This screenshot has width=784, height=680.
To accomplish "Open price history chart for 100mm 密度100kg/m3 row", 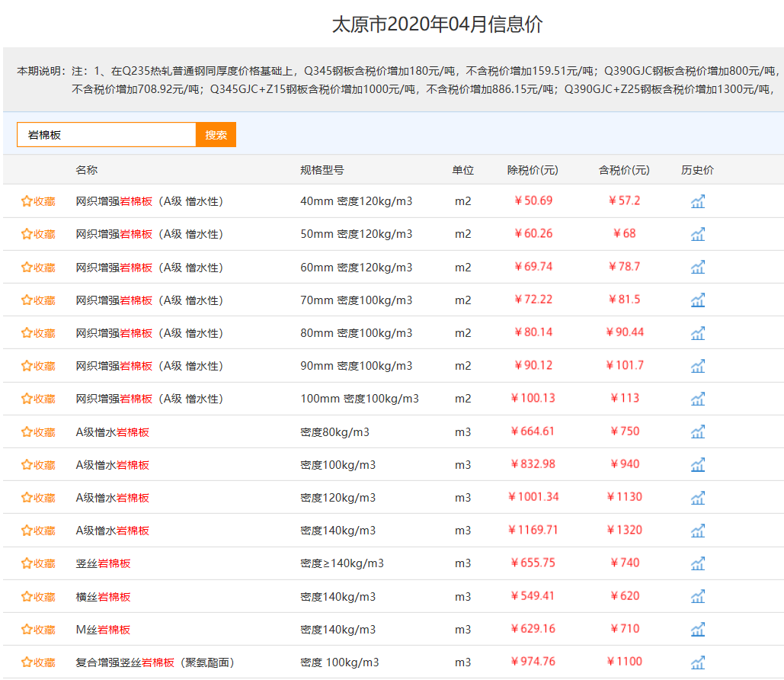I will click(x=698, y=399).
